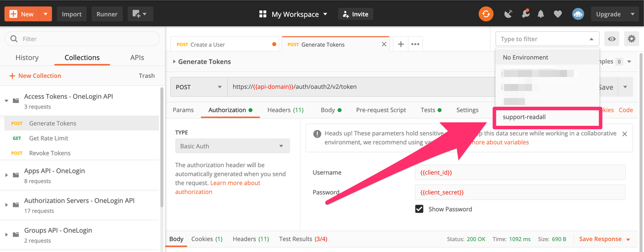Open Manage Environments gear icon

[x=631, y=39]
